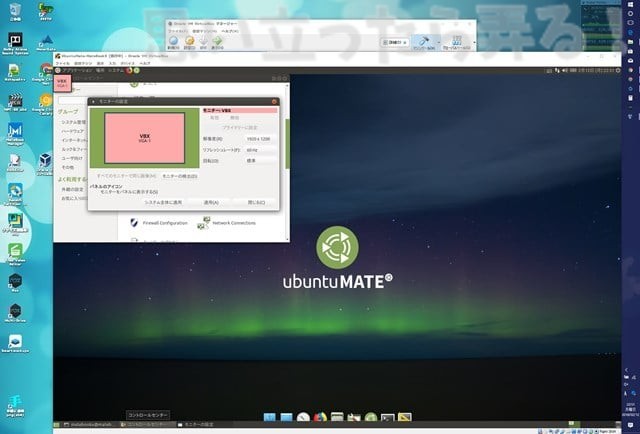Click the 'Apply system-wide' button
Screen dimensions: 640x434
point(163,201)
